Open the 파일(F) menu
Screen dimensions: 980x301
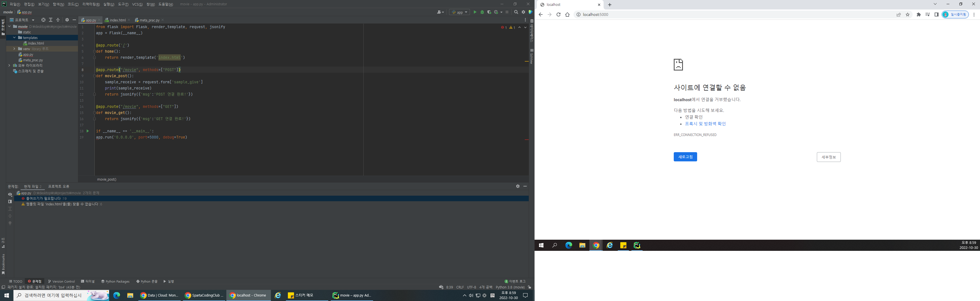[15, 4]
